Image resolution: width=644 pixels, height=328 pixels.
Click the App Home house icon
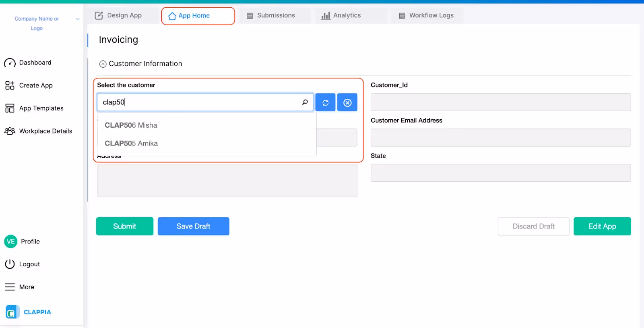pyautogui.click(x=172, y=16)
